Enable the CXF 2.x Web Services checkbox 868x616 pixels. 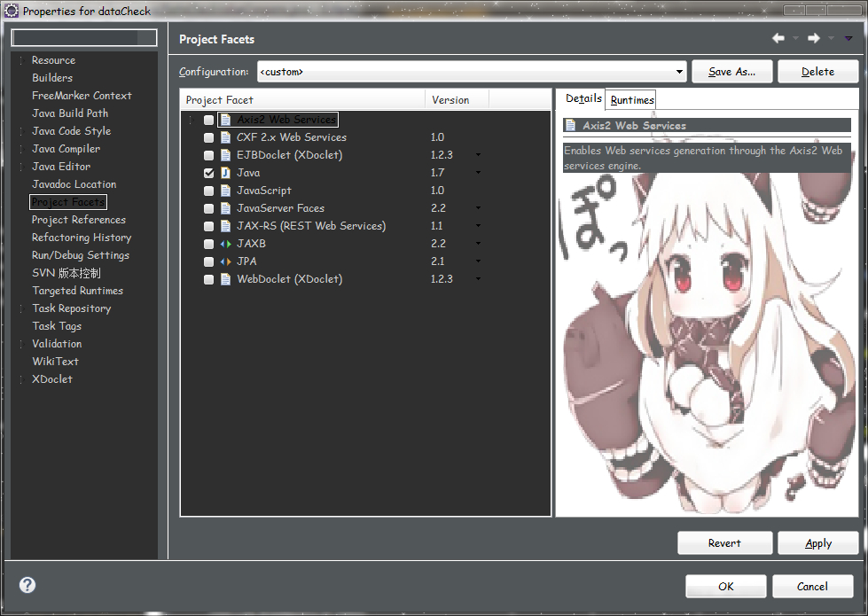click(x=208, y=137)
